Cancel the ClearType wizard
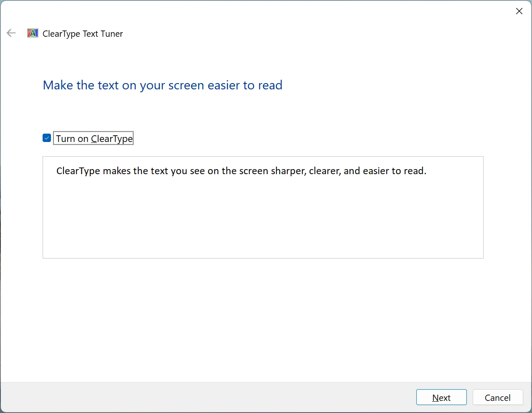Screen dimensions: 532x413 pyautogui.click(x=498, y=397)
